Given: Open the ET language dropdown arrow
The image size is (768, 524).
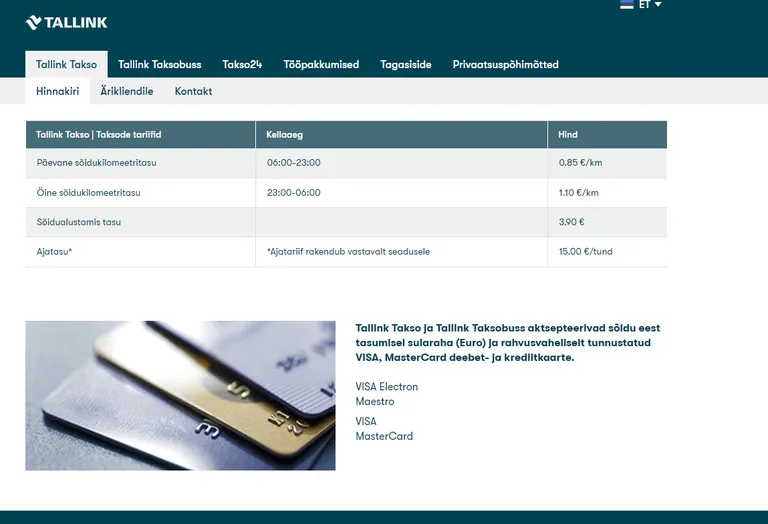Looking at the screenshot, I should click(658, 4).
